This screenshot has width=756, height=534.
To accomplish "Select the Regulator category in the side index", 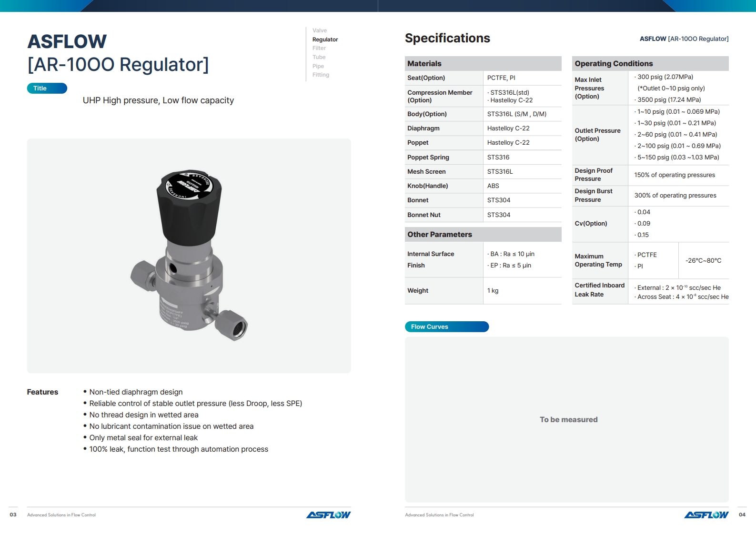I will [325, 40].
